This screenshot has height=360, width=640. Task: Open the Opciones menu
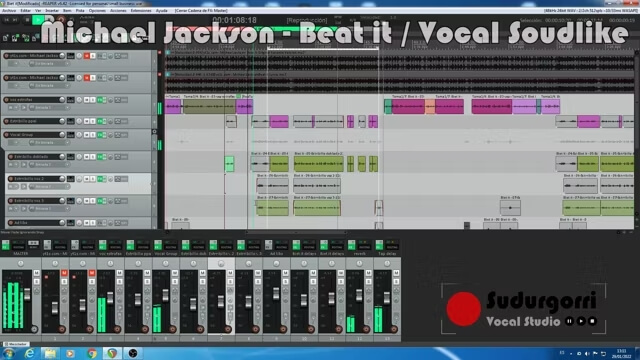97,11
